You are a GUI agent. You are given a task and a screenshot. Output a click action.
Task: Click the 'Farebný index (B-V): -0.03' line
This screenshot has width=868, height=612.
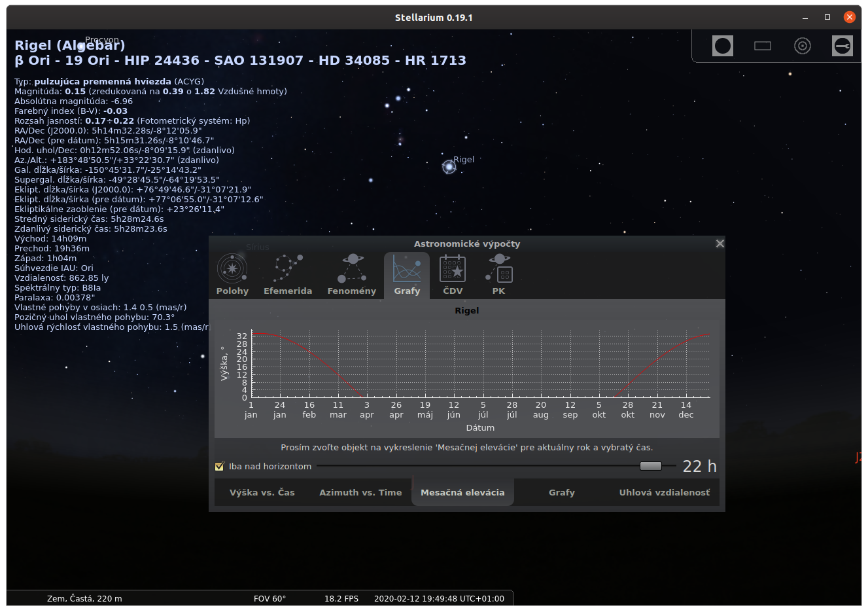tap(71, 111)
